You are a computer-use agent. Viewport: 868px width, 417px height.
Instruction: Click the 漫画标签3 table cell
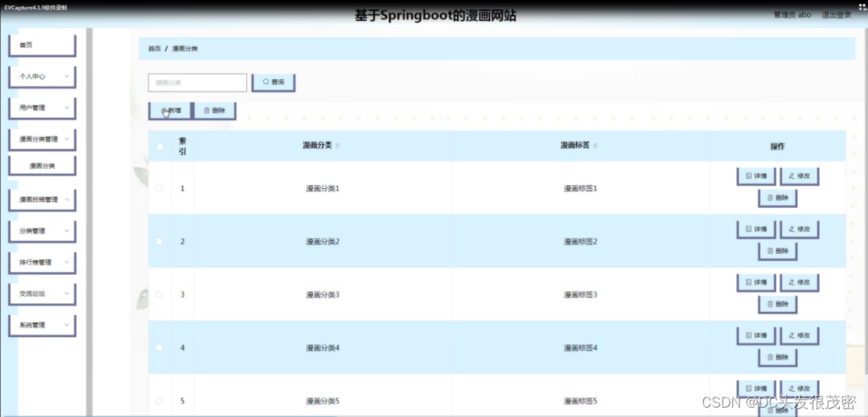[581, 295]
